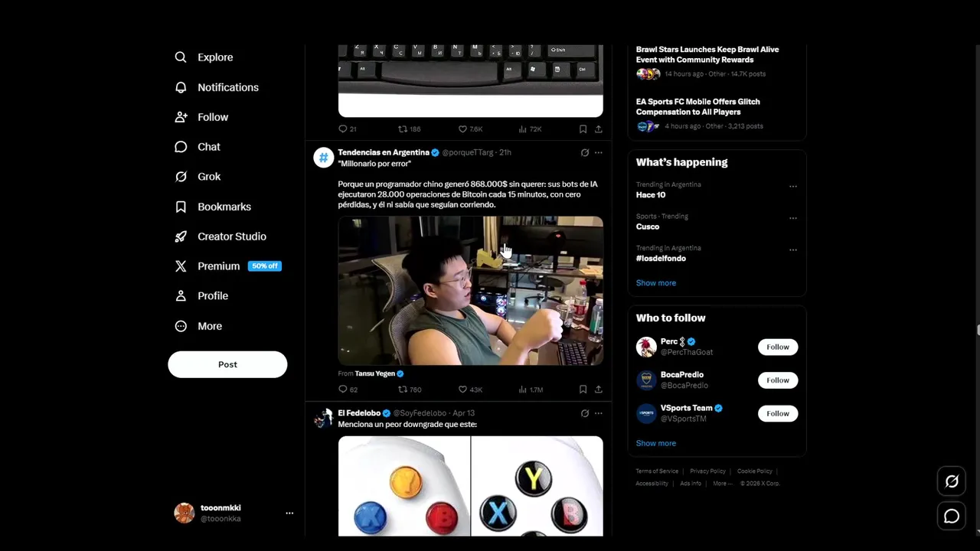Expand the footer More menu
This screenshot has width=980, height=551.
click(722, 484)
